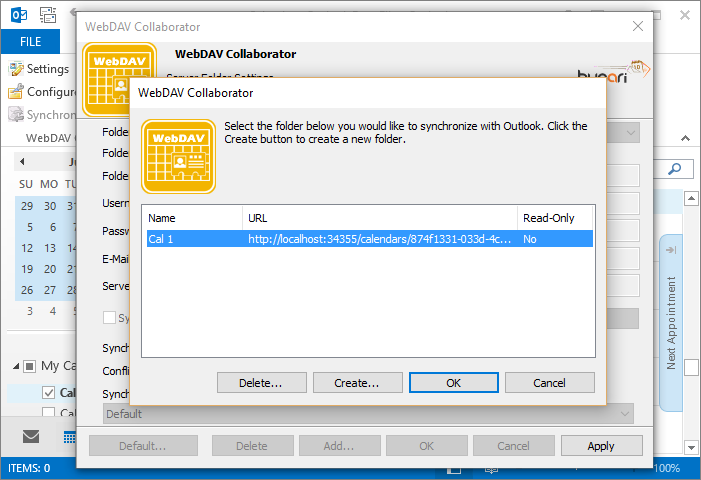Image resolution: width=701 pixels, height=480 pixels.
Task: Click the Outlook application icon
Action: coord(19,15)
